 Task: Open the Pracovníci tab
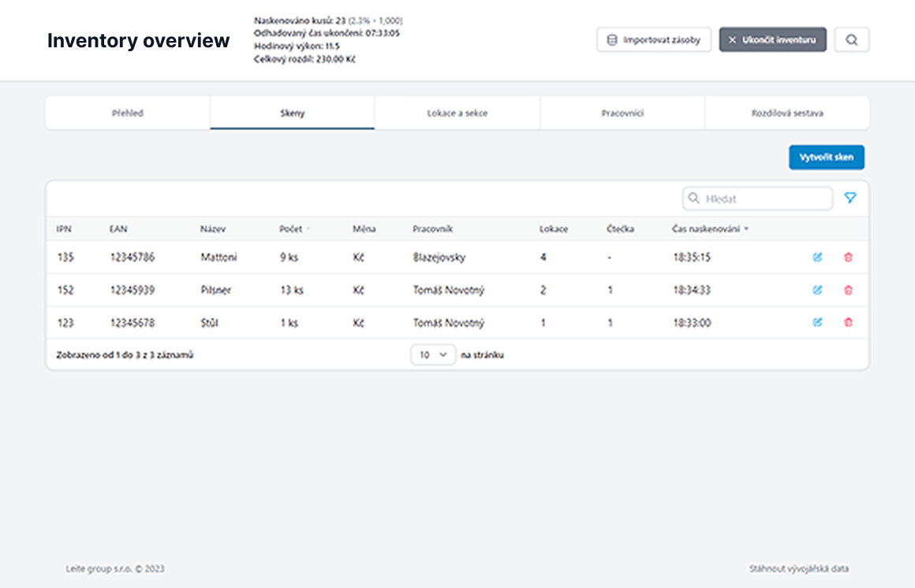(x=622, y=114)
